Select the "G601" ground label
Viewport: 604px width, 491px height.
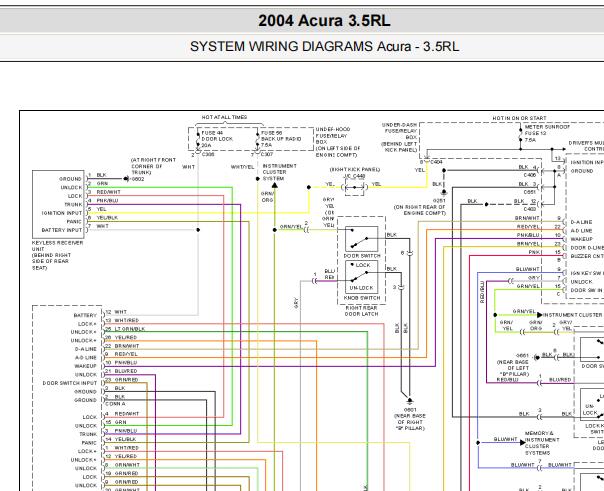tap(409, 410)
